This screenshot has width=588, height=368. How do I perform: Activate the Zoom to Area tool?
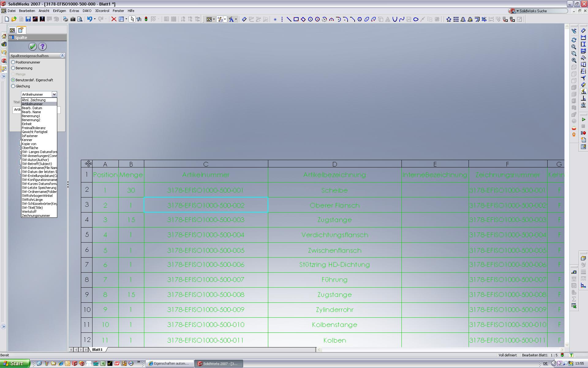pos(574,53)
